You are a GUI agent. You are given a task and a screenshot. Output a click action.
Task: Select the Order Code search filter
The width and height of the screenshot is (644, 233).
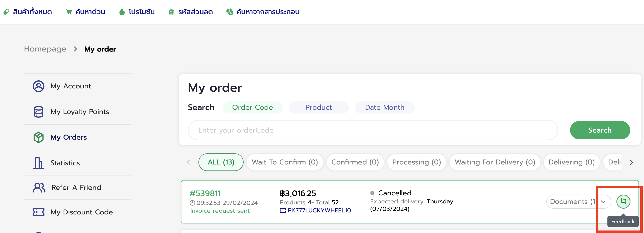pyautogui.click(x=252, y=107)
